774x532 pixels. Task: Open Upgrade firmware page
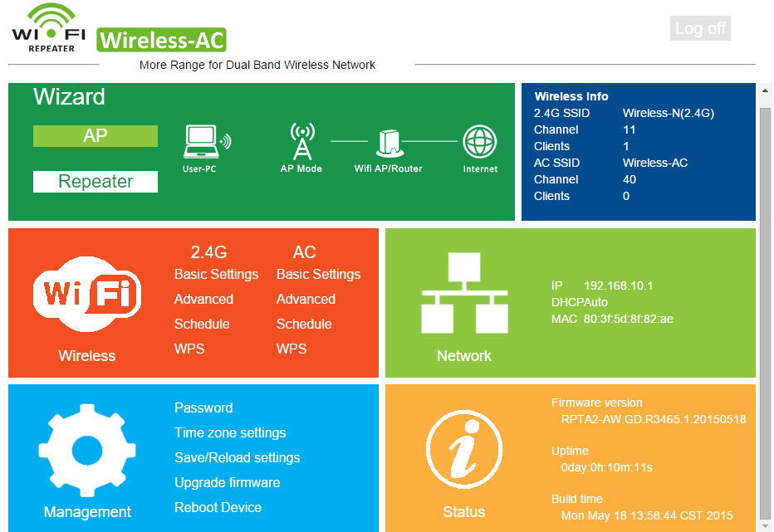pos(227,482)
